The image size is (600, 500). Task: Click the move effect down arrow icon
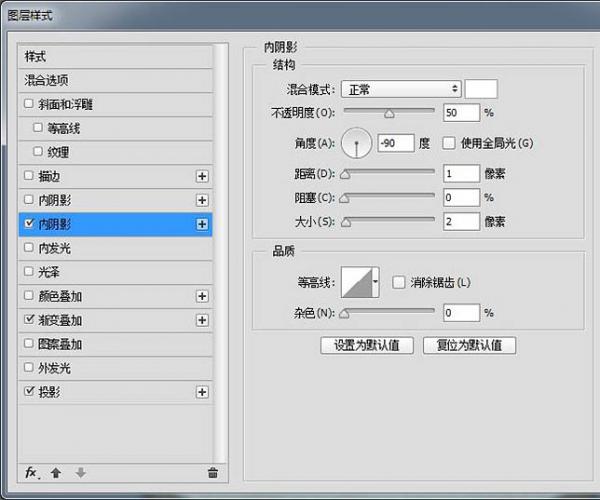click(80, 473)
